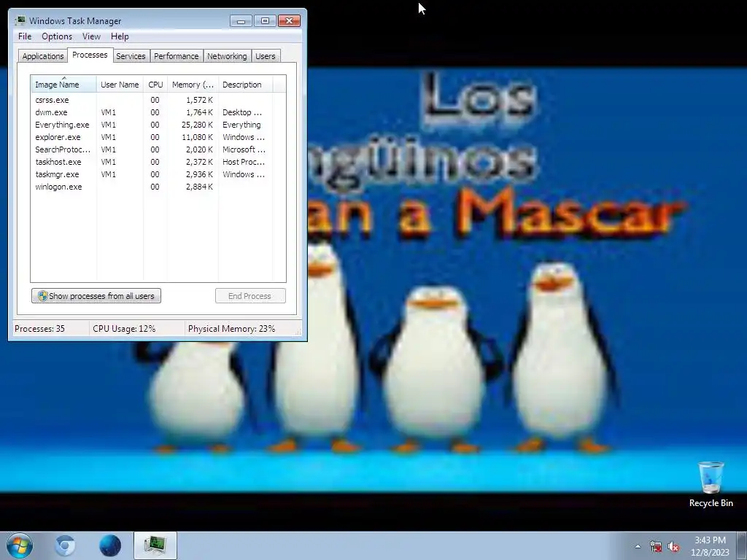Screen dimensions: 747x560
Task: Open the File menu
Action: [x=25, y=36]
